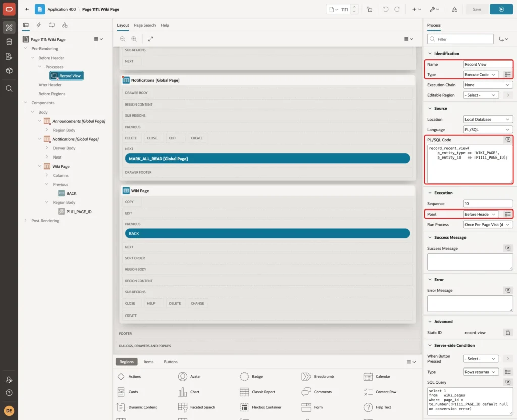
Task: Open the help question mark icon
Action: coord(9,393)
